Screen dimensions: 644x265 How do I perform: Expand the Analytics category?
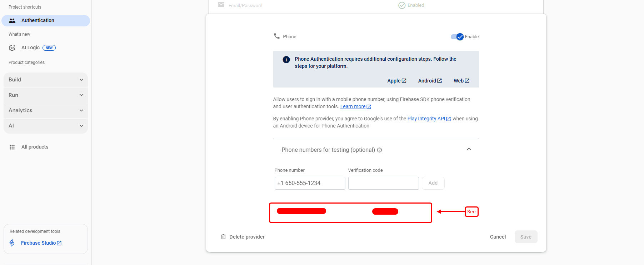[x=46, y=110]
